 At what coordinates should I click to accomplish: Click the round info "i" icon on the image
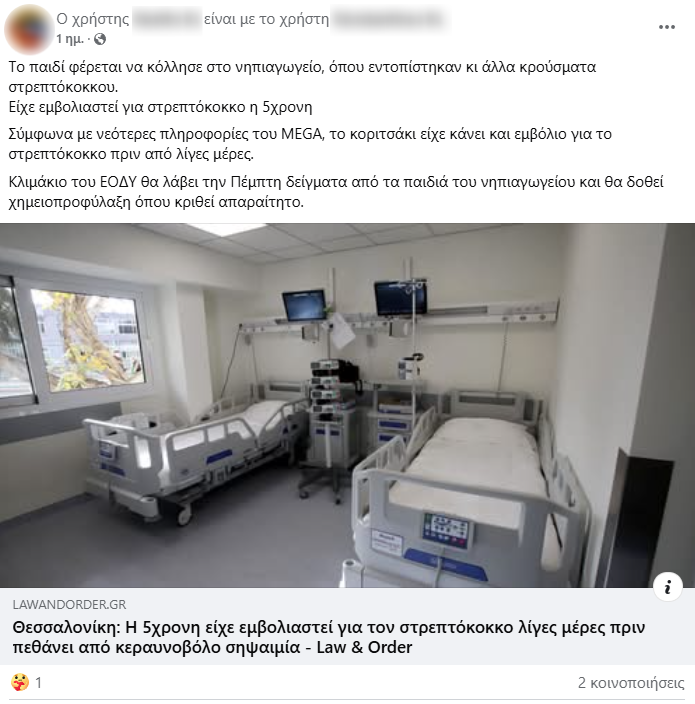point(668,587)
